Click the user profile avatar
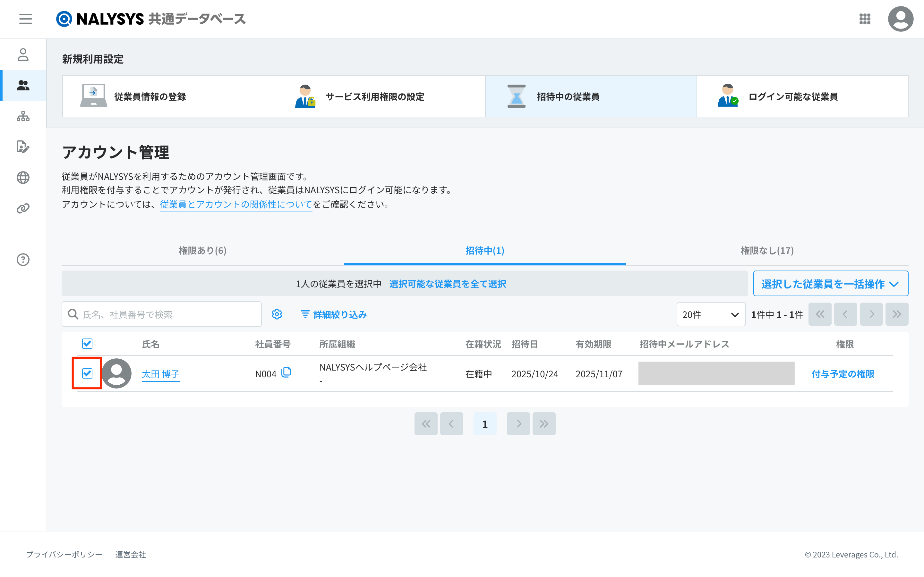The width and height of the screenshot is (924, 577). click(x=900, y=19)
